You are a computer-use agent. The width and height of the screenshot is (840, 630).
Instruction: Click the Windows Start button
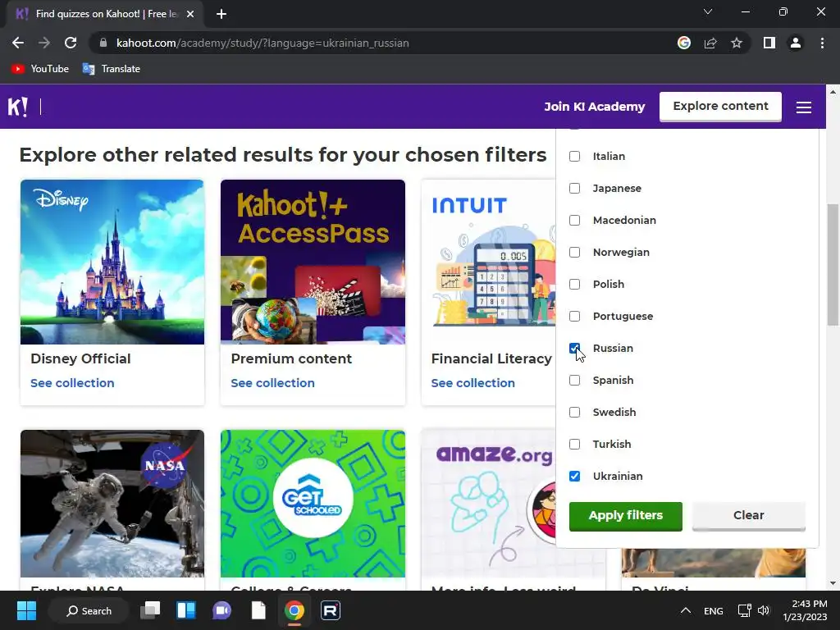[26, 610]
